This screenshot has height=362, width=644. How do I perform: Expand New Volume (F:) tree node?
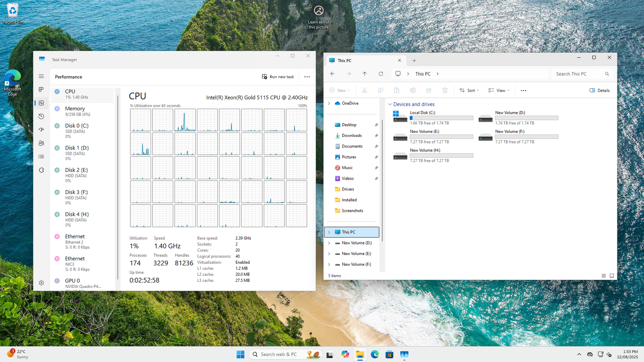pyautogui.click(x=329, y=265)
